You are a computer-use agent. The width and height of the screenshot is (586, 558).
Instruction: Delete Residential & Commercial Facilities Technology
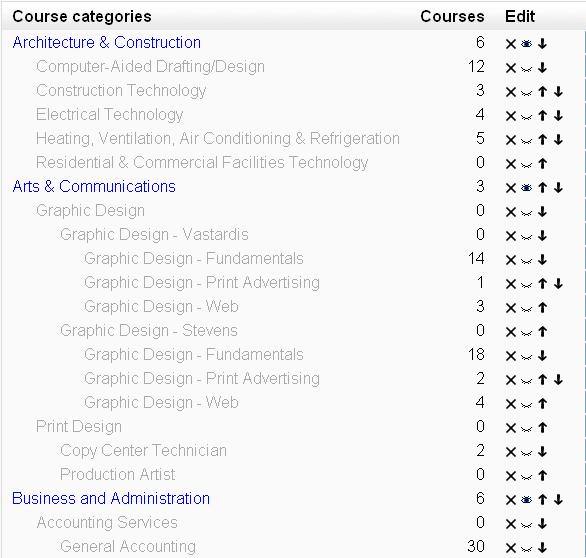point(511,164)
